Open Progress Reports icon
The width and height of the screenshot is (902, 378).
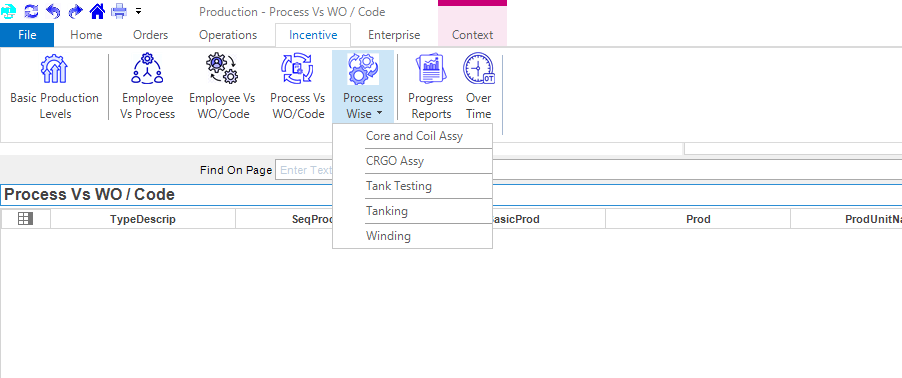(x=430, y=86)
